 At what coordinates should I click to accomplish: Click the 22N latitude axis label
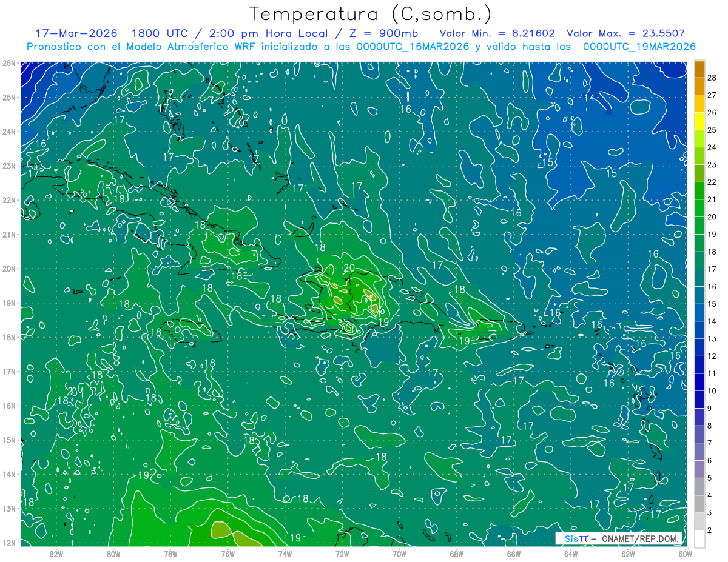point(9,200)
